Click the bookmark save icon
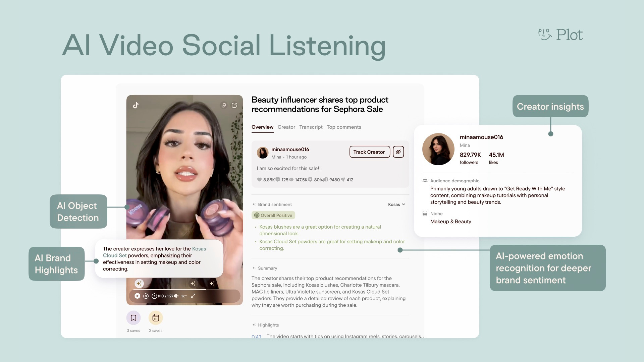Screen dimensions: 644x362 (133, 318)
